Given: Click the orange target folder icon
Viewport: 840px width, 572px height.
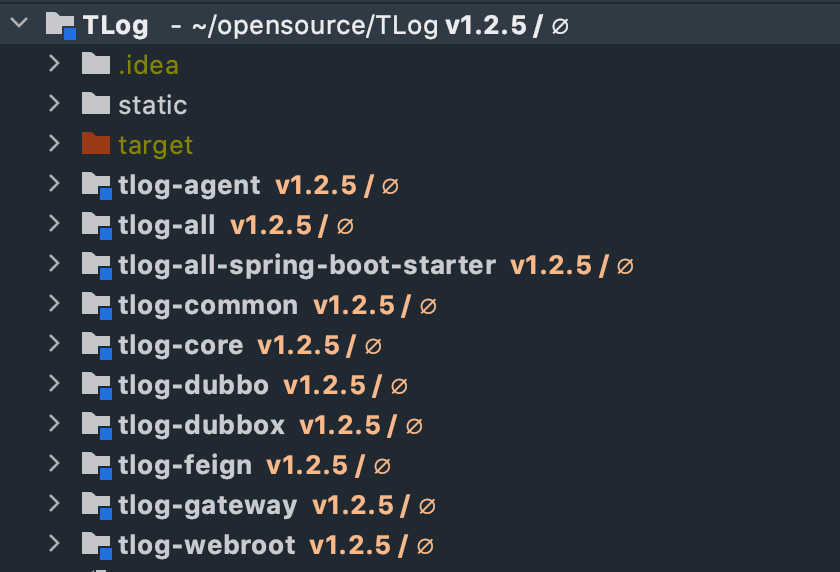Looking at the screenshot, I should [95, 144].
